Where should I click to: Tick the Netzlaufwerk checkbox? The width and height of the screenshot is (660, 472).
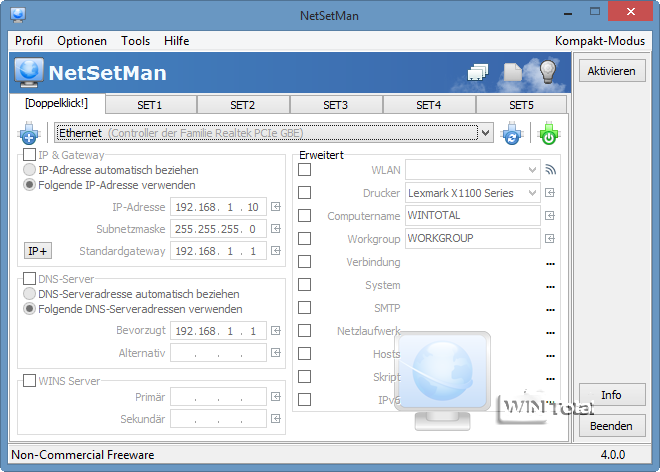tap(304, 331)
